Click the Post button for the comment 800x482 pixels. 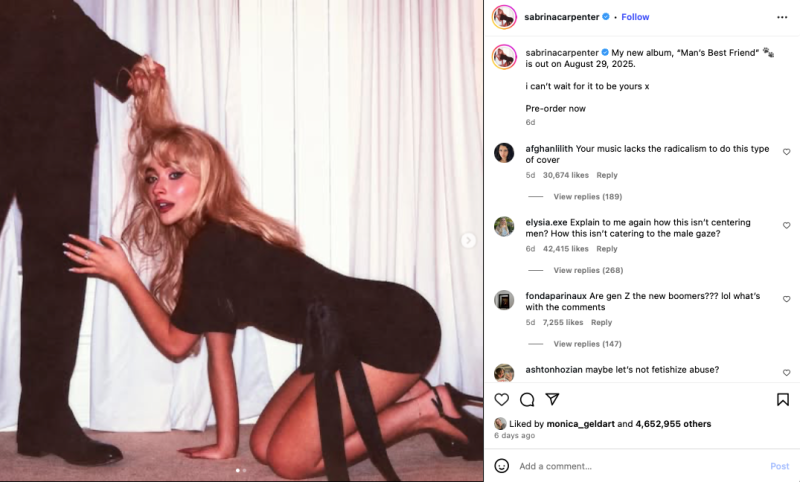pos(780,466)
